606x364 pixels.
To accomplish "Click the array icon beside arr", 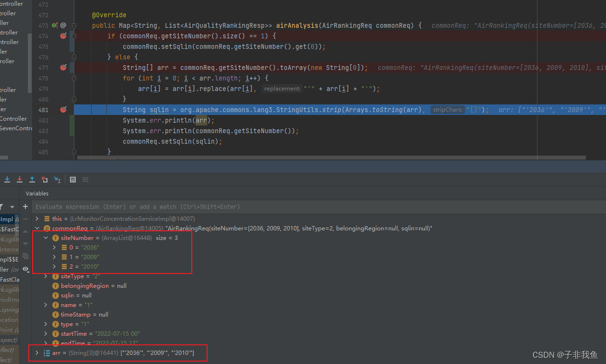I will 47,353.
